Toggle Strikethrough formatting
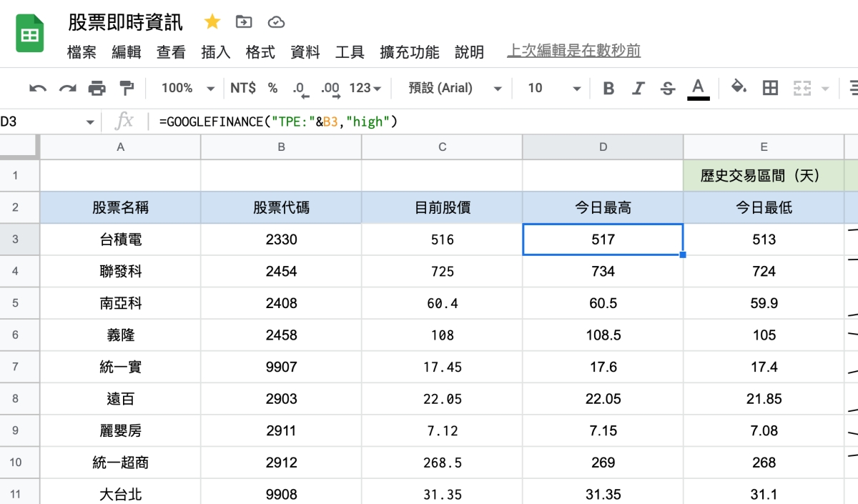 pos(668,89)
